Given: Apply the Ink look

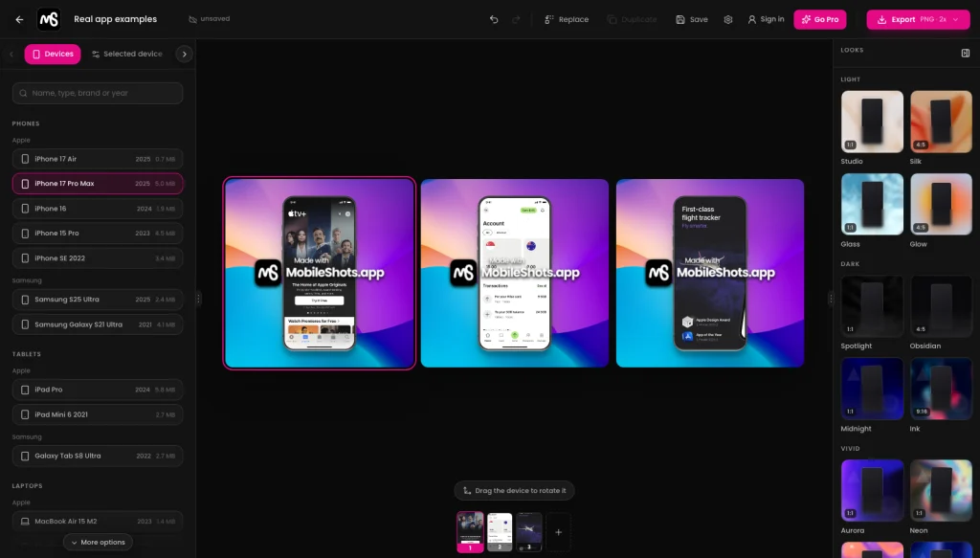Looking at the screenshot, I should click(942, 389).
